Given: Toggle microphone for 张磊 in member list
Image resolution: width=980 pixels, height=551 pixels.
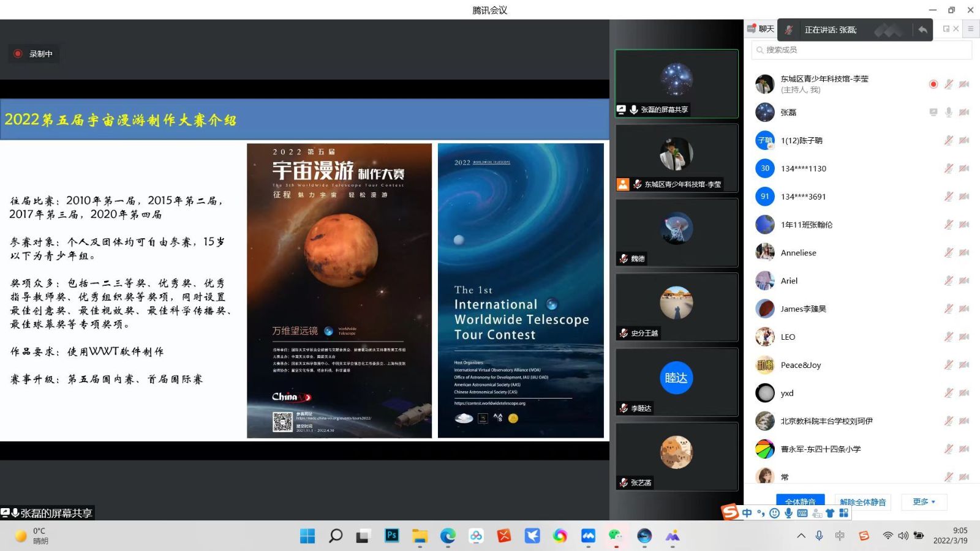Looking at the screenshot, I should (x=948, y=112).
